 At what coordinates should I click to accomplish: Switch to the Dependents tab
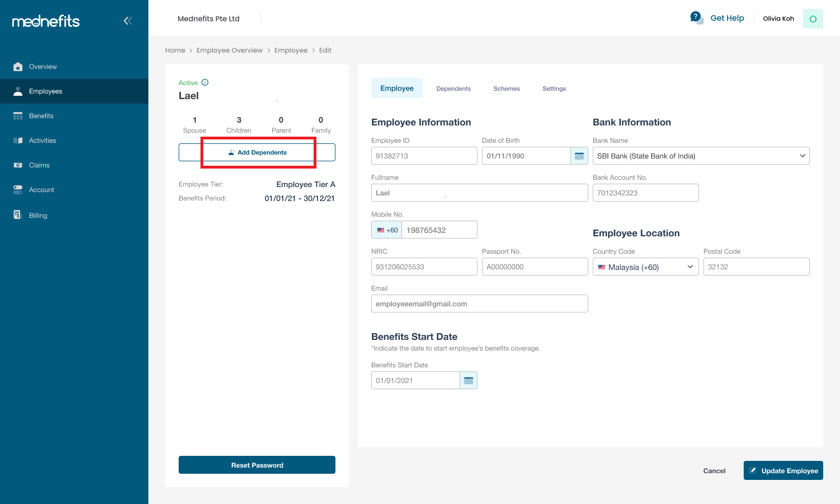pyautogui.click(x=453, y=88)
